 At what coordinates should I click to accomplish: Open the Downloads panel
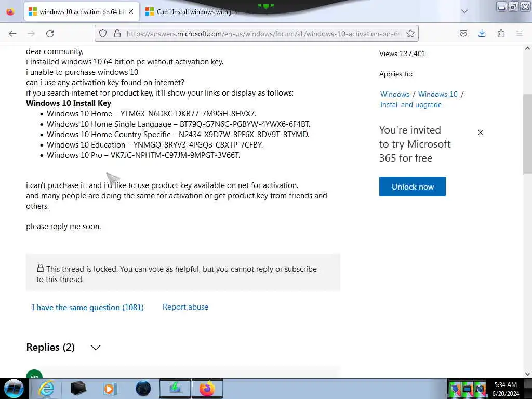(x=482, y=33)
